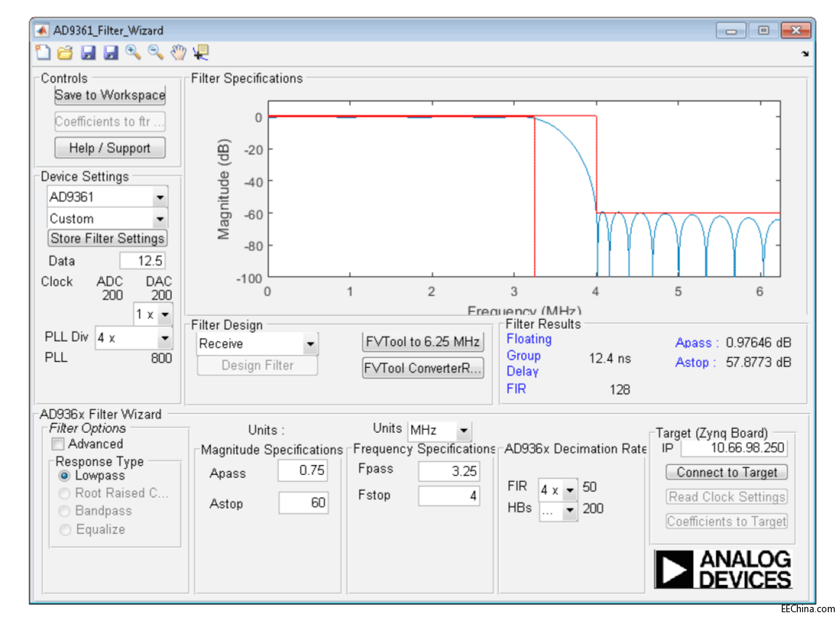Click the IP address 10.66.98.250 field

734,448
